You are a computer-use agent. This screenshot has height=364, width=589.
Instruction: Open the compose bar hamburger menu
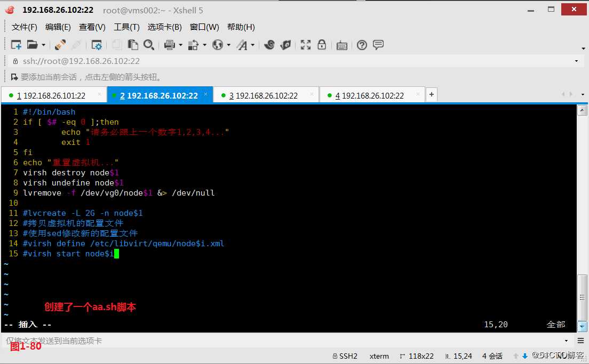[580, 341]
